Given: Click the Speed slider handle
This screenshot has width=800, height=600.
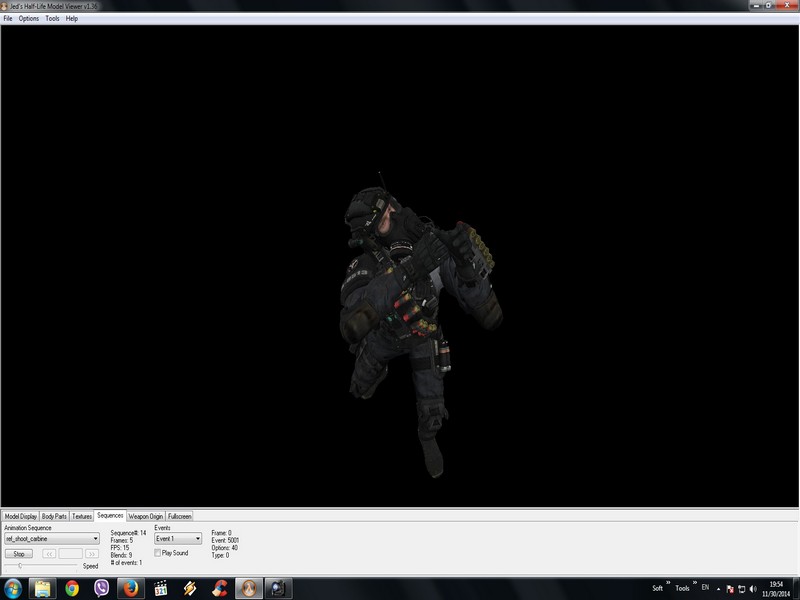Looking at the screenshot, I should tap(20, 565).
